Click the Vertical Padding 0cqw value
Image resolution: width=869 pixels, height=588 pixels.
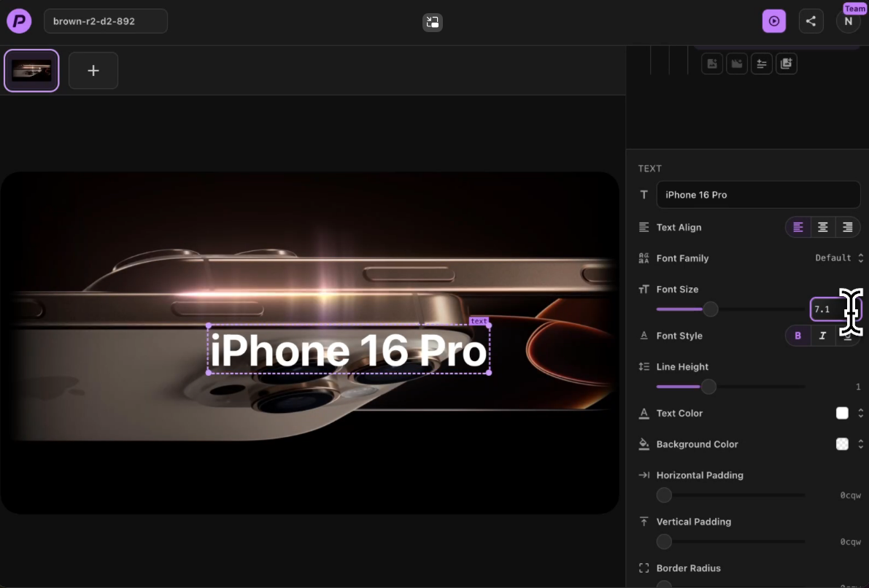point(850,541)
